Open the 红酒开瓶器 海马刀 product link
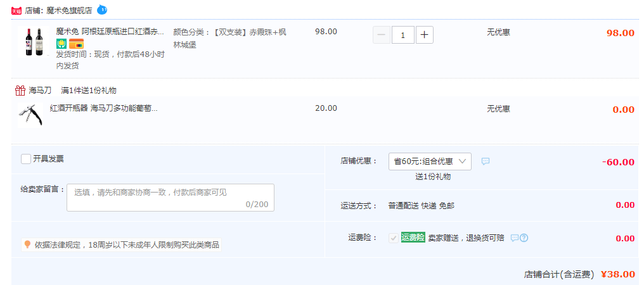644x285 pixels. [x=103, y=108]
